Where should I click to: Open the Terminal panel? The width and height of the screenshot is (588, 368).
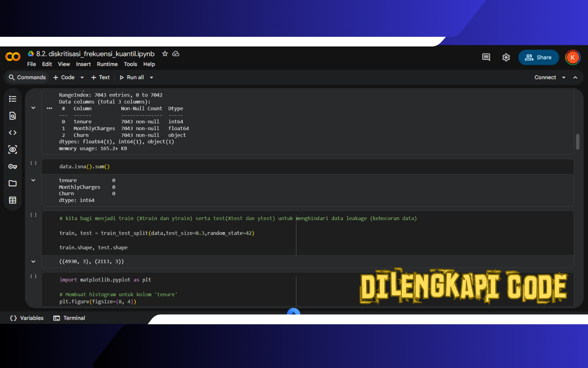[69, 318]
